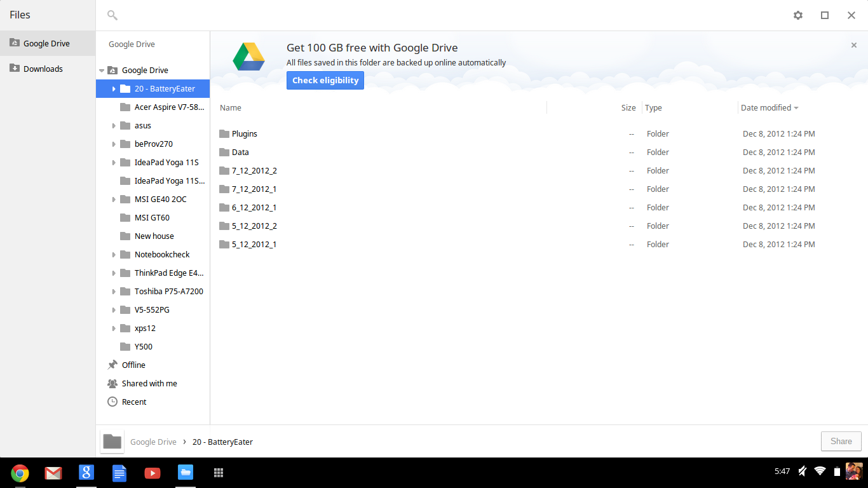Select the Acer Aspire V7-58... tree folder

tap(153, 107)
